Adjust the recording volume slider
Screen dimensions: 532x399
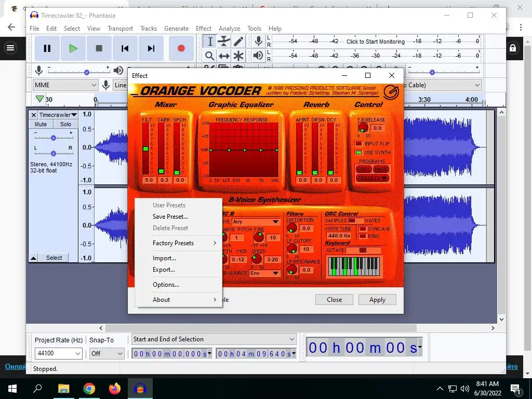click(x=79, y=72)
